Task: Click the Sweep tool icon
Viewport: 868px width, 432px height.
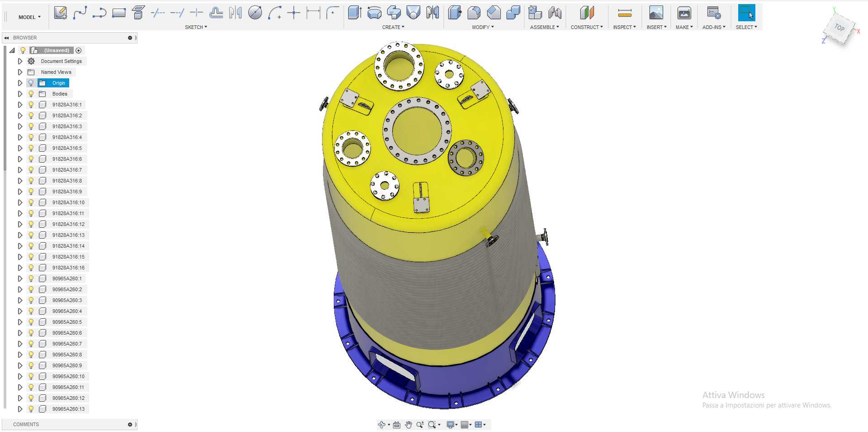Action: pos(394,13)
